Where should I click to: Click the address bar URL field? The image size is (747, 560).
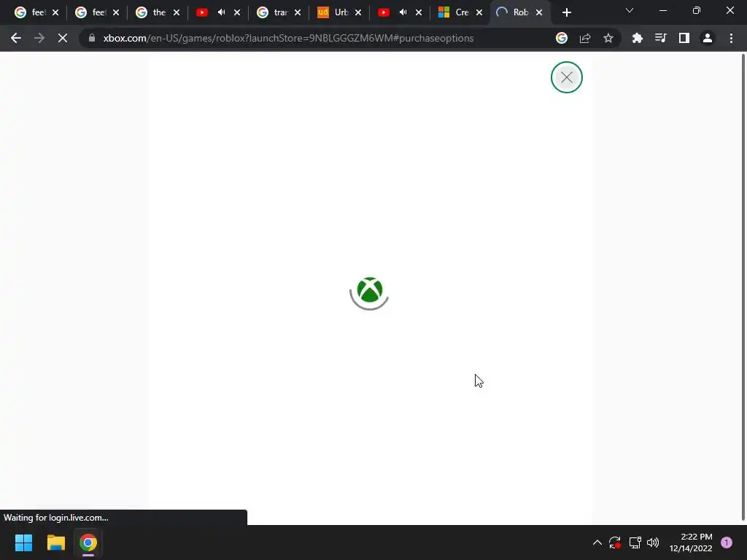point(288,38)
